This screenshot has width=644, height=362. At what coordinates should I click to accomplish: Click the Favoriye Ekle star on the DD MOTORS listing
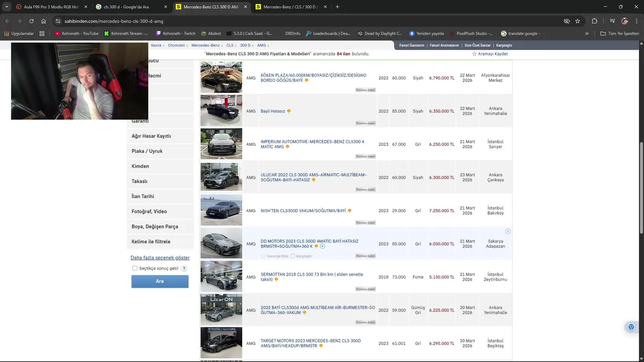coord(263,256)
